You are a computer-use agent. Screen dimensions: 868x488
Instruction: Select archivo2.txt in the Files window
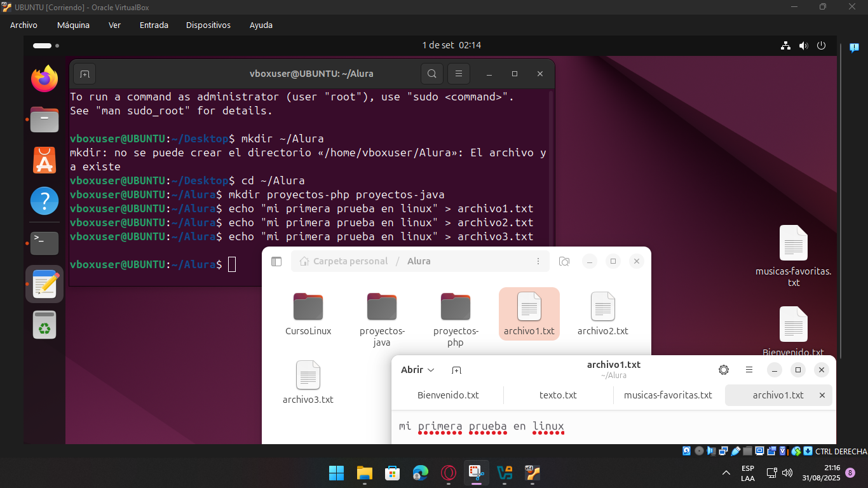click(x=603, y=314)
